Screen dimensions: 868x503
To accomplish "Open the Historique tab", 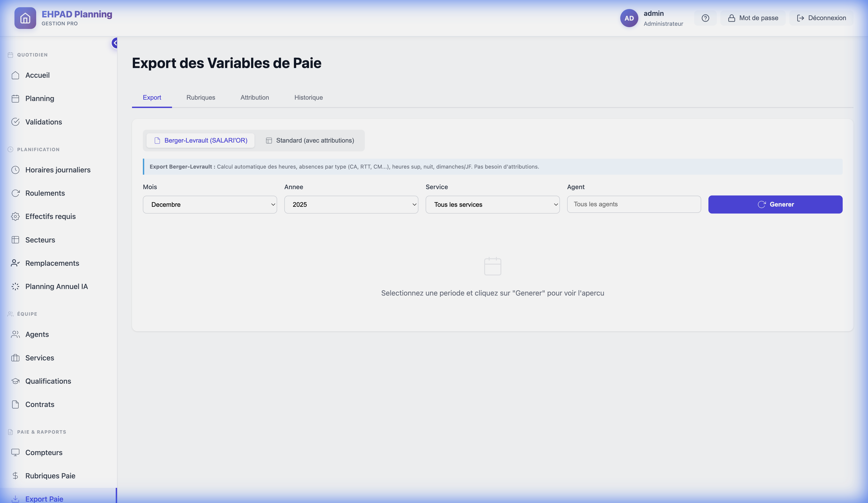I will click(308, 97).
